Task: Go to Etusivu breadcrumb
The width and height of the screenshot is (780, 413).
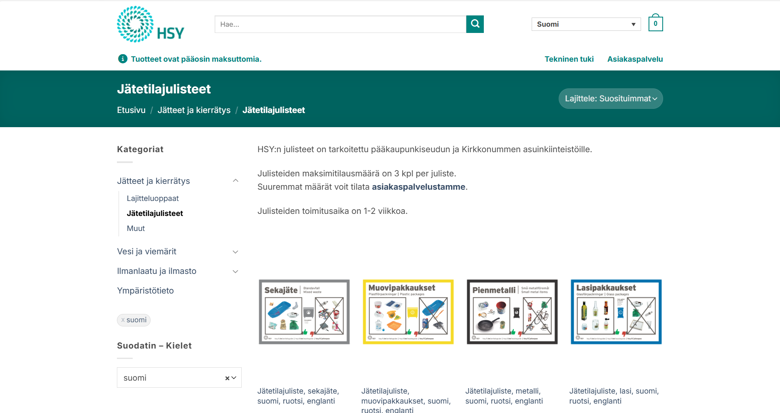Action: pyautogui.click(x=131, y=110)
